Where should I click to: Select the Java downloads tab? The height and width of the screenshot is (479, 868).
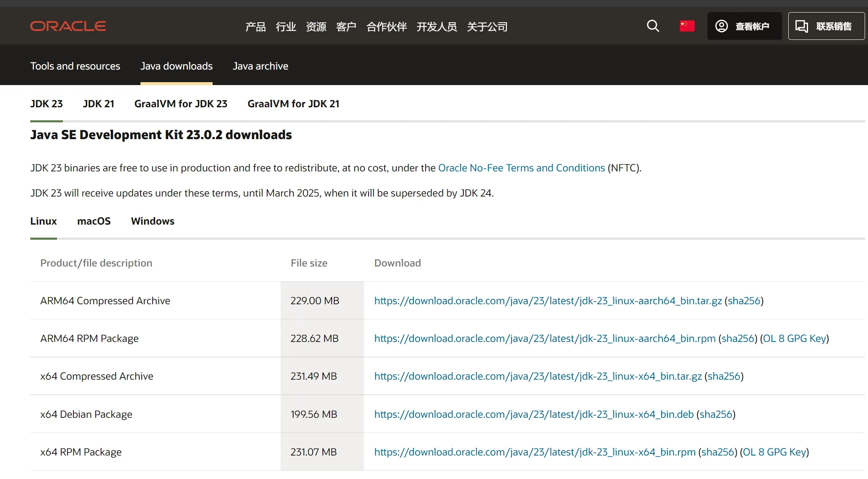(x=177, y=66)
